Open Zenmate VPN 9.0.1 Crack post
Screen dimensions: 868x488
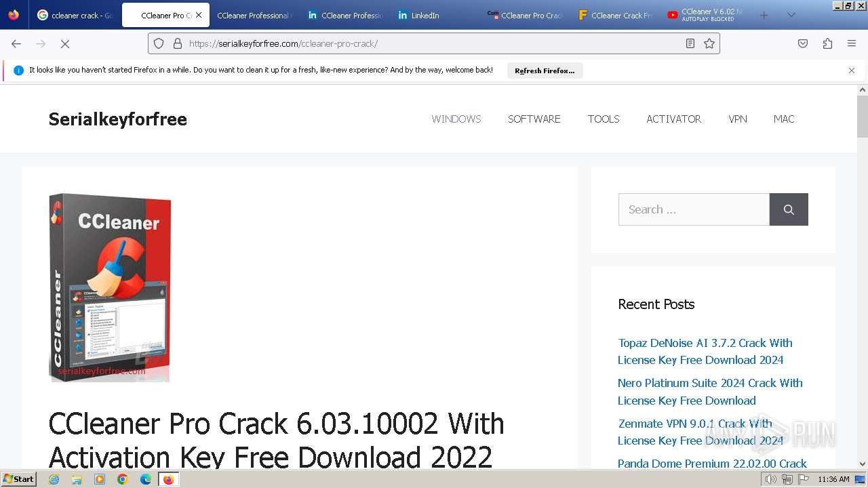pyautogui.click(x=701, y=432)
